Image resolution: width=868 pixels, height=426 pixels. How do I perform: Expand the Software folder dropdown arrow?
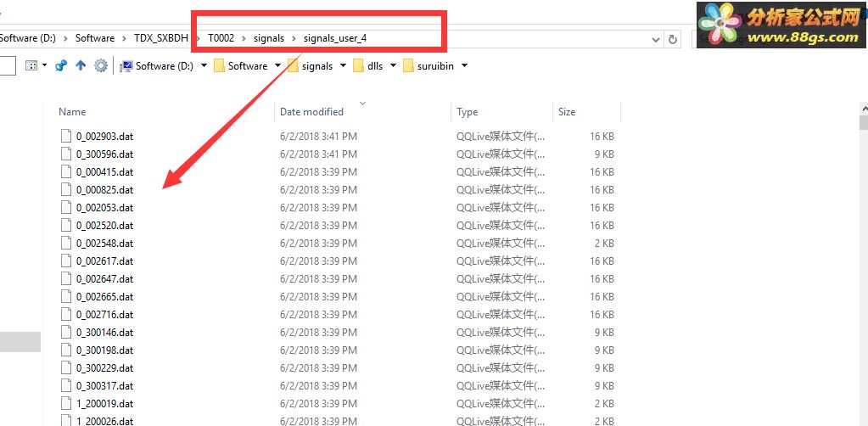click(x=277, y=66)
